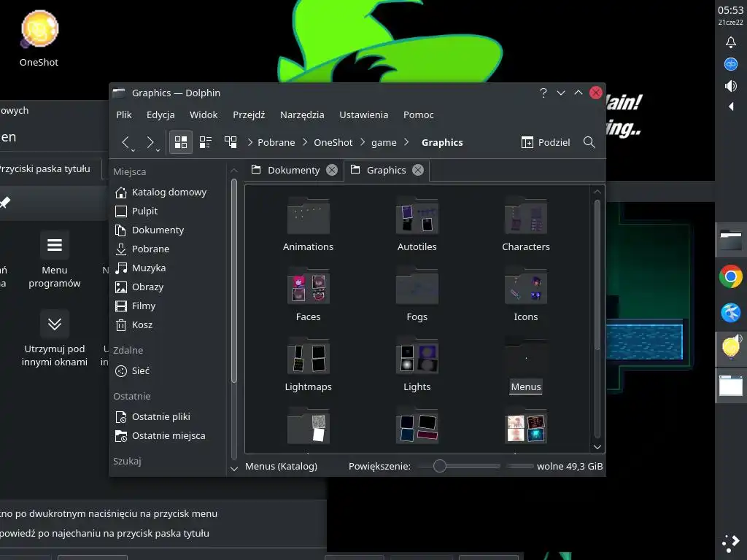The image size is (747, 560).
Task: Open Pulpit in Places panel
Action: click(x=136, y=211)
